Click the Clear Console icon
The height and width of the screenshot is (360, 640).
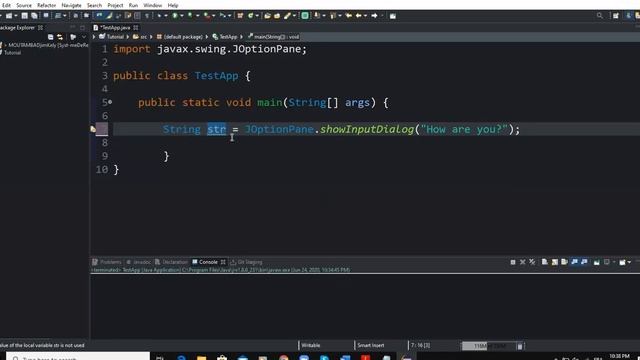point(544,262)
